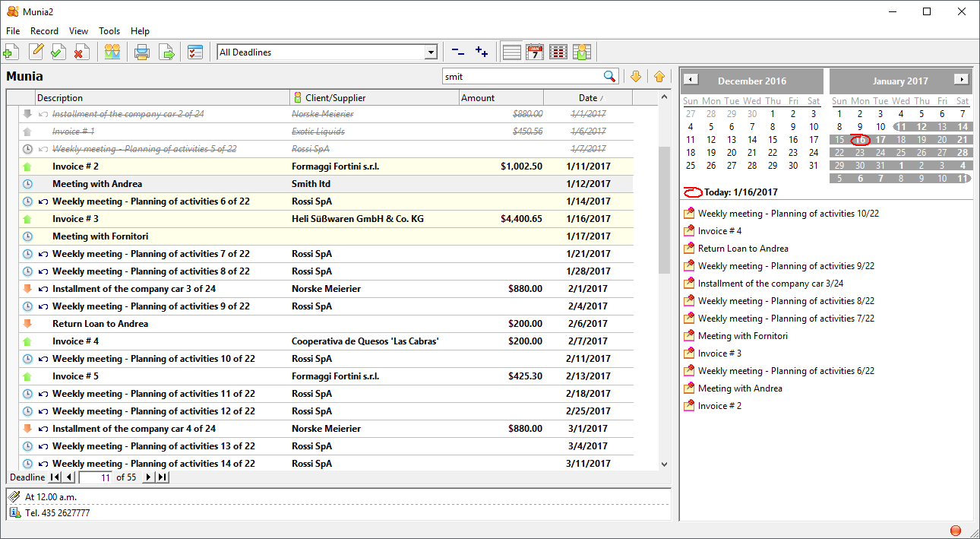Screen dimensions: 980x539
Task: Open the All Deadlines filter dropdown
Action: (327, 52)
